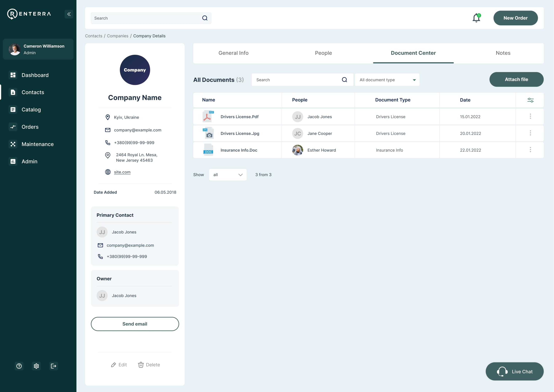The image size is (554, 392).
Task: Click the website globe icon
Action: click(x=108, y=172)
